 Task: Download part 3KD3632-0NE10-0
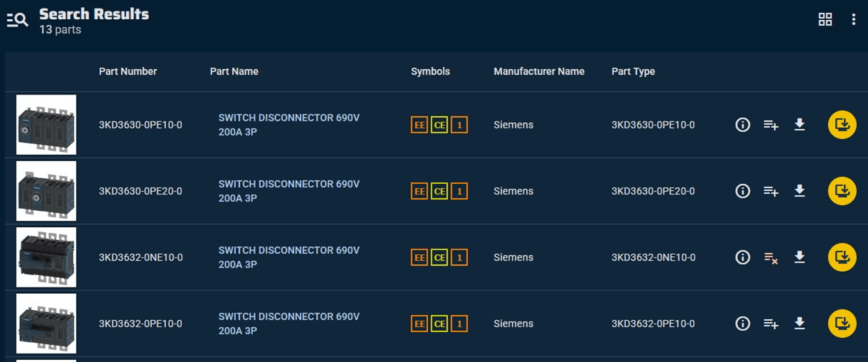pos(799,258)
